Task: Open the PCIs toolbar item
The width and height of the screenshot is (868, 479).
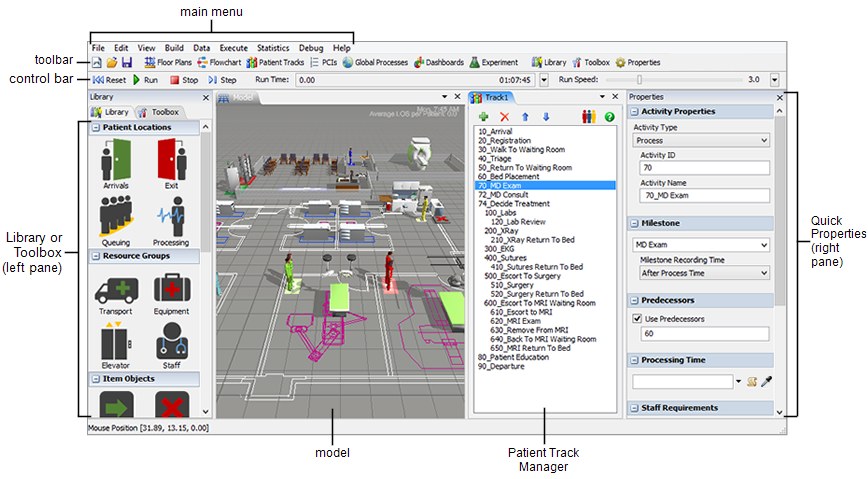Action: click(x=324, y=63)
